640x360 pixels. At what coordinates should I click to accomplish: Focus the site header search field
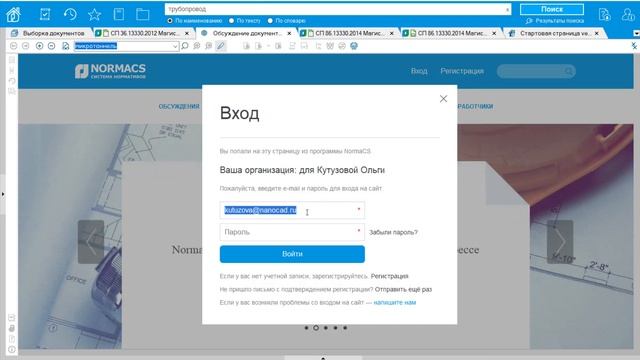(x=536, y=71)
